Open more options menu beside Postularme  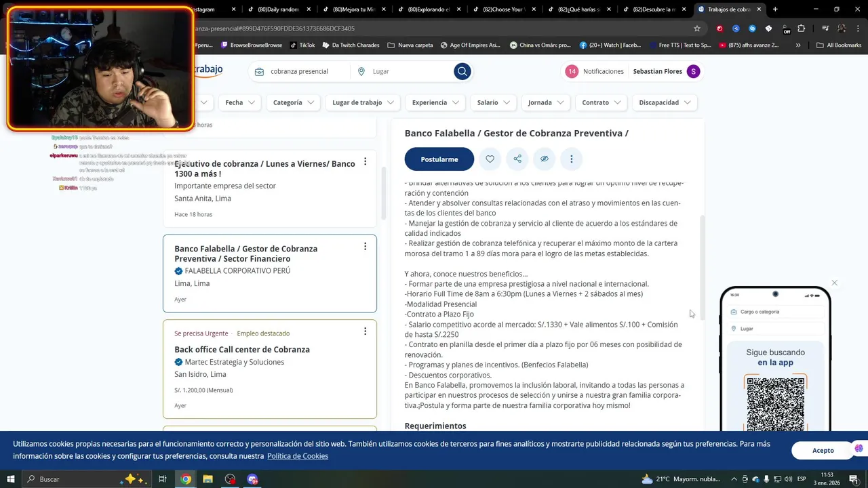[x=572, y=159]
